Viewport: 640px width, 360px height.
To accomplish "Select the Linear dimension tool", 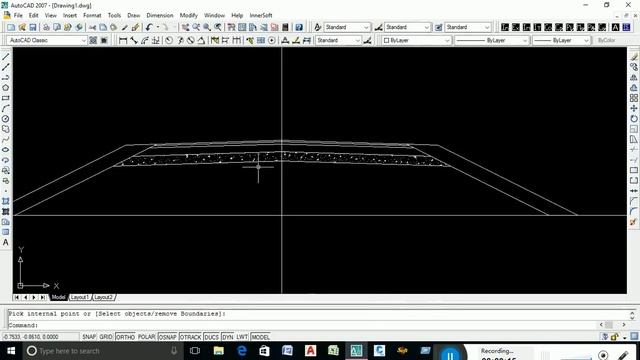I will click(x=123, y=40).
